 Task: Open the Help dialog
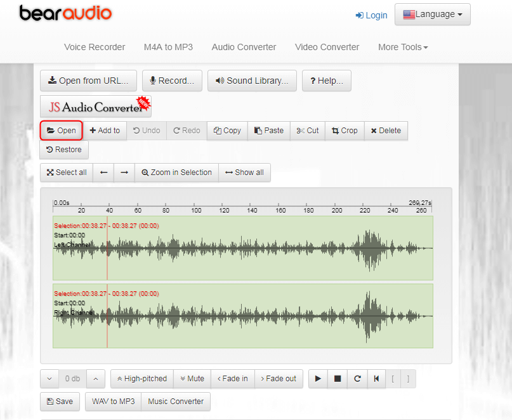(x=327, y=81)
